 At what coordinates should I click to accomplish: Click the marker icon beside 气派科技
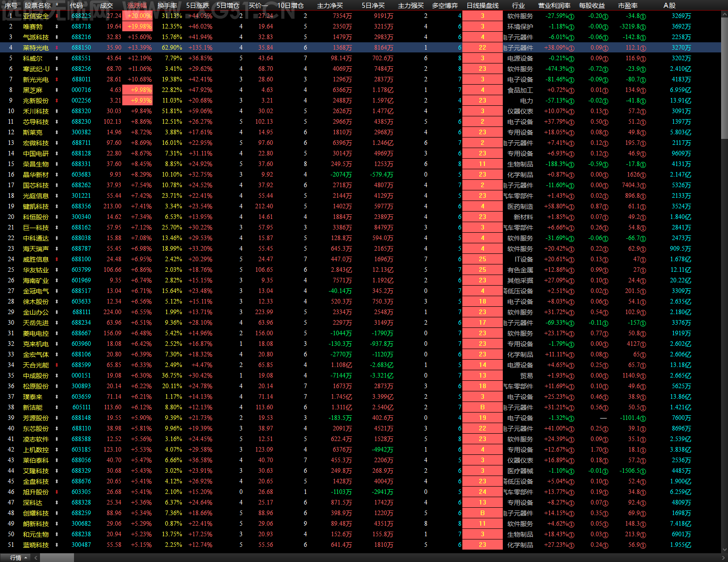pyautogui.click(x=57, y=37)
